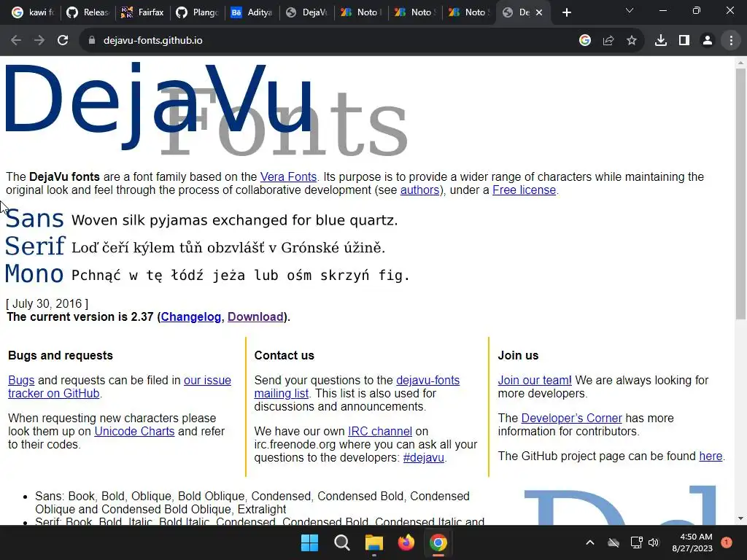The height and width of the screenshot is (560, 747).
Task: Go back to the previous page
Action: [x=16, y=41]
